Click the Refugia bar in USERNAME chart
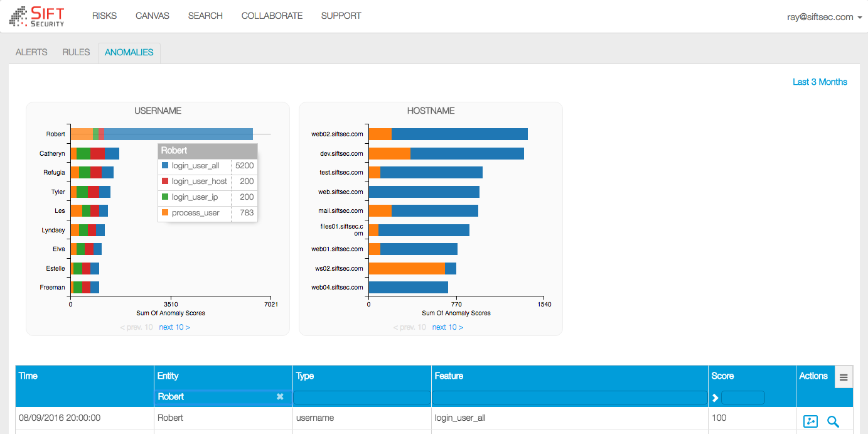Viewport: 868px width, 434px height. point(92,172)
